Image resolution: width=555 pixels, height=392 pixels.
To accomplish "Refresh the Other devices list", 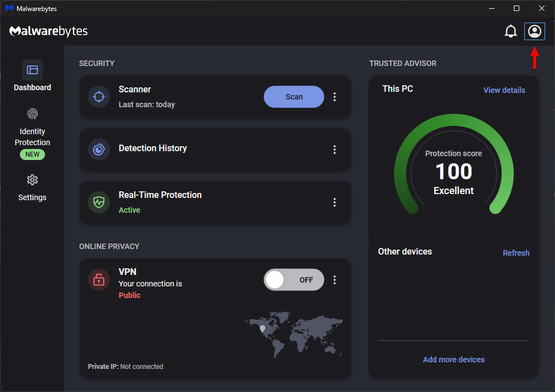I will pyautogui.click(x=516, y=253).
